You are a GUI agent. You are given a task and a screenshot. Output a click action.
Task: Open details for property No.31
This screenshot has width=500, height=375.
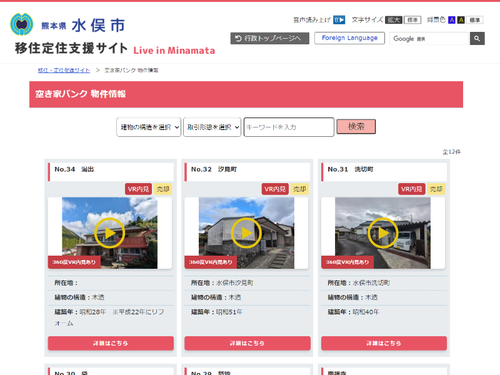(384, 343)
